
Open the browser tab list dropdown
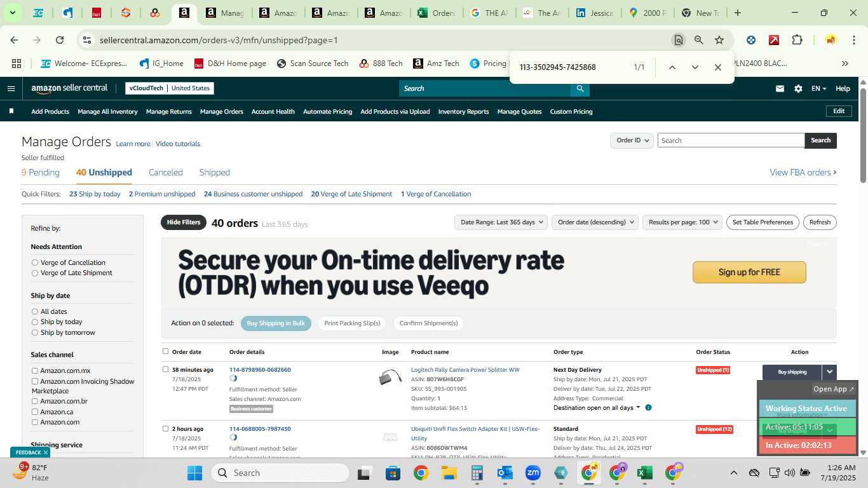coord(12,13)
